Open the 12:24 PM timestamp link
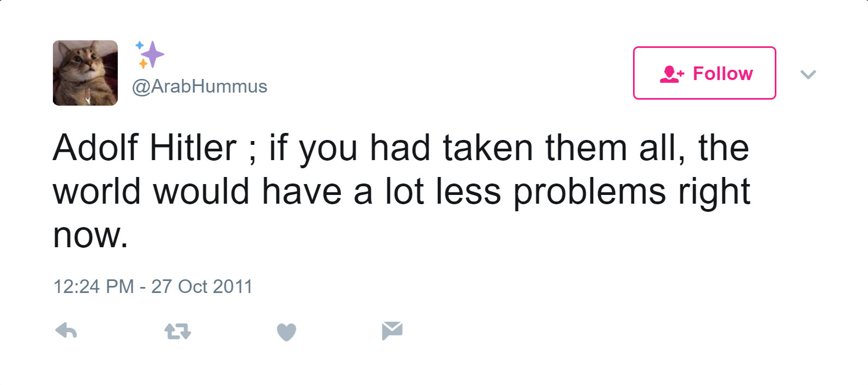The width and height of the screenshot is (868, 385). coord(93,286)
